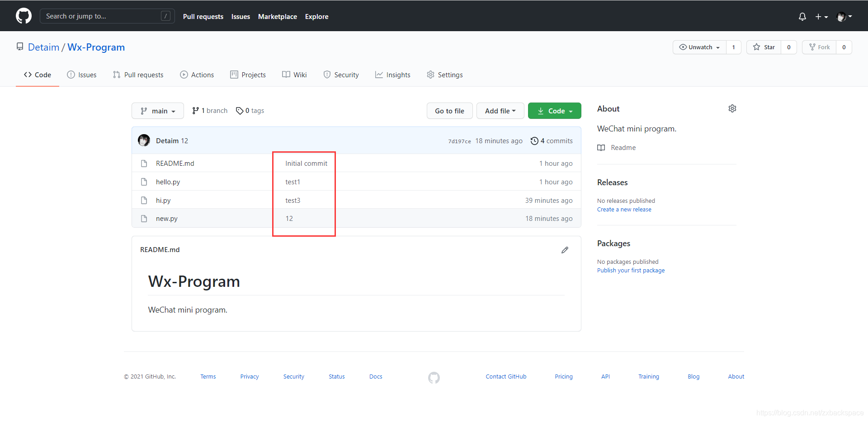868x421 pixels.
Task: Open Pull requests in the top navigation
Action: (x=203, y=17)
